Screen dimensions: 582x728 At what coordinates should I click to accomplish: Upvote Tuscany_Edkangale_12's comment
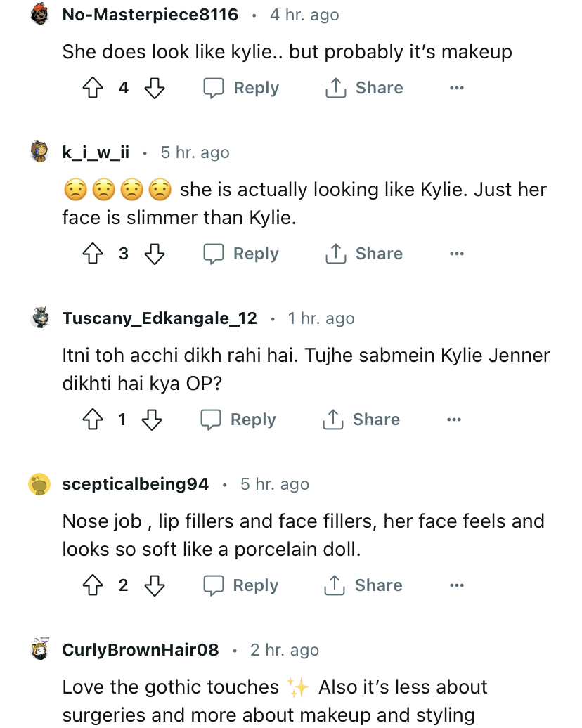(x=93, y=420)
